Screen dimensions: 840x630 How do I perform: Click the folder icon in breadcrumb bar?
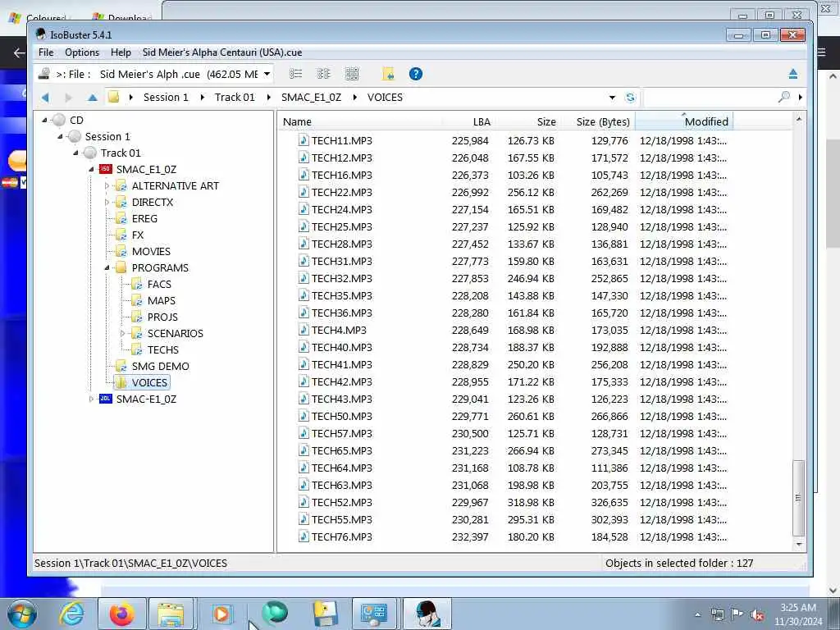[113, 97]
